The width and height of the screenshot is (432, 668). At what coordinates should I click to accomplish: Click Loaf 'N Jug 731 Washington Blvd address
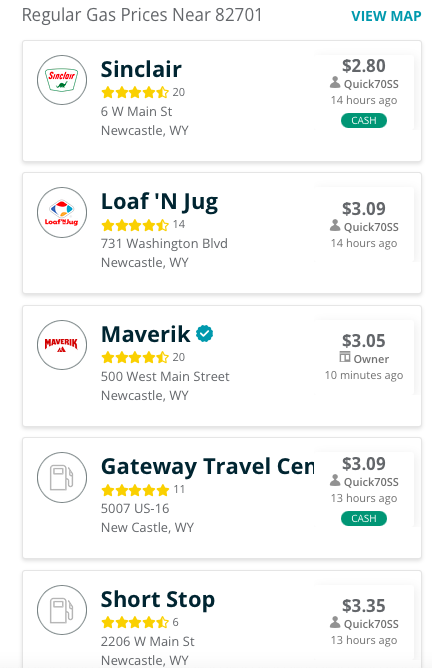pyautogui.click(x=164, y=243)
